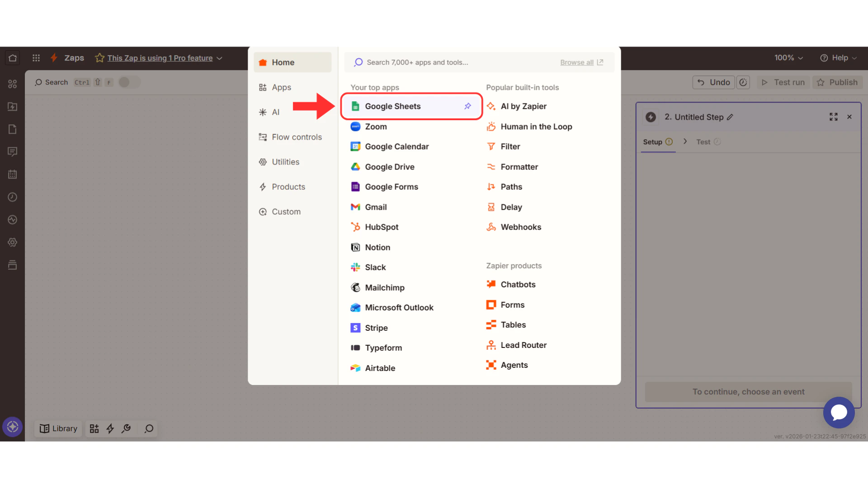Screen dimensions: 868x488
Task: Expand the Setup step navigation chevron
Action: (x=685, y=141)
